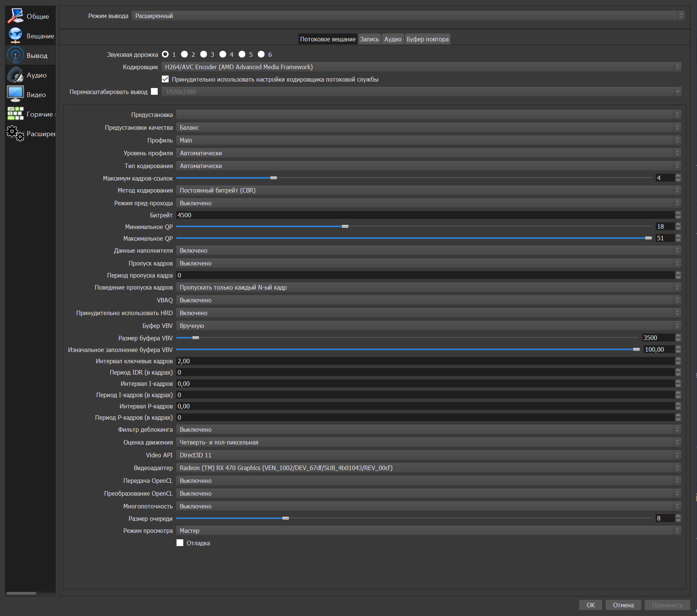
Task: Open Преобразование OpenCL dropdown
Action: coord(428,493)
